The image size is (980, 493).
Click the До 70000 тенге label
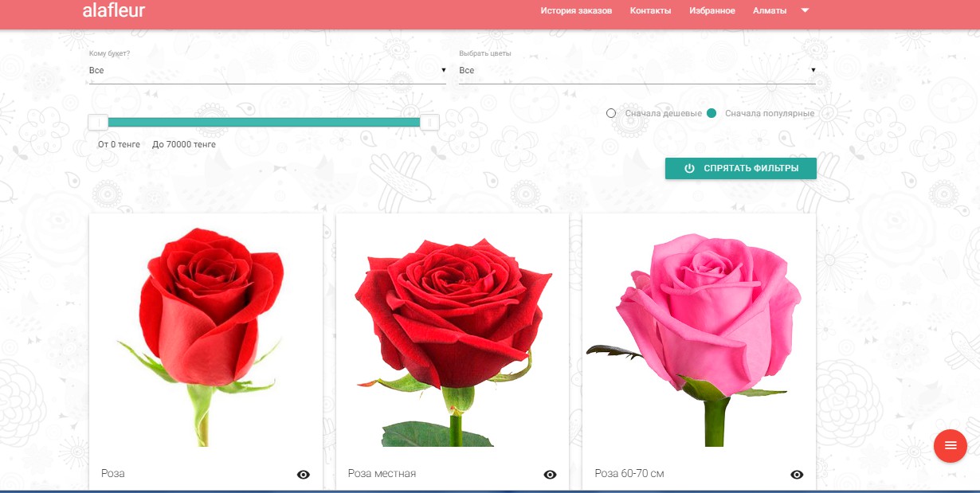184,145
